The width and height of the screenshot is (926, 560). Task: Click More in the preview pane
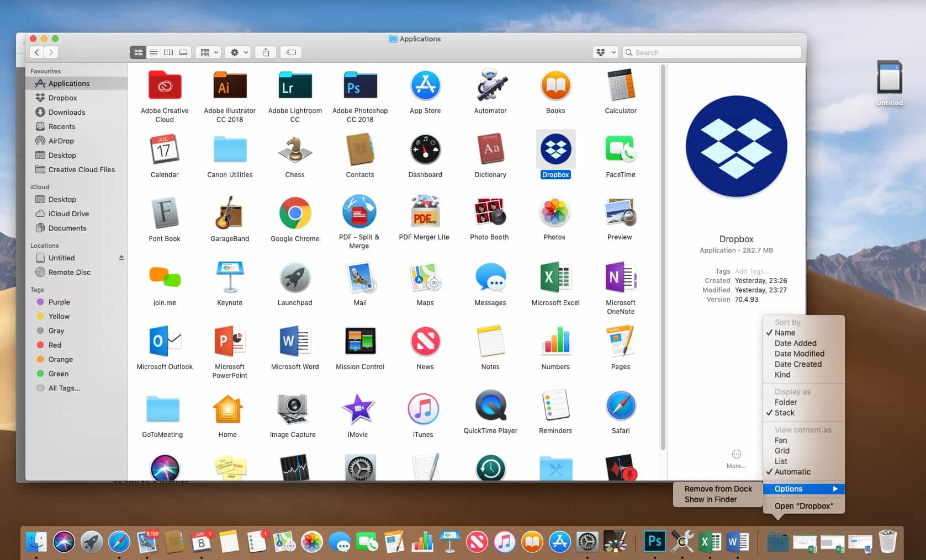(x=736, y=458)
